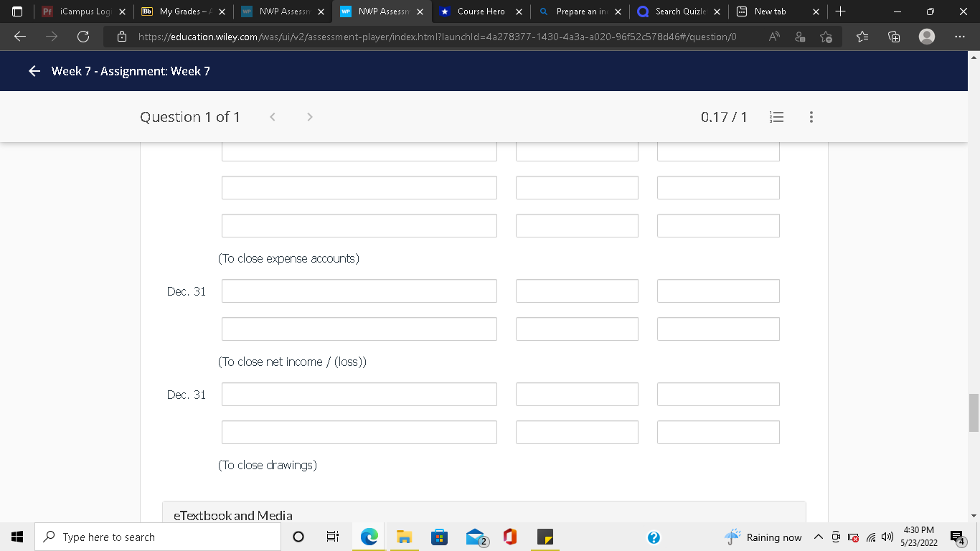Click the address bar URL
980x551 pixels.
(x=437, y=37)
